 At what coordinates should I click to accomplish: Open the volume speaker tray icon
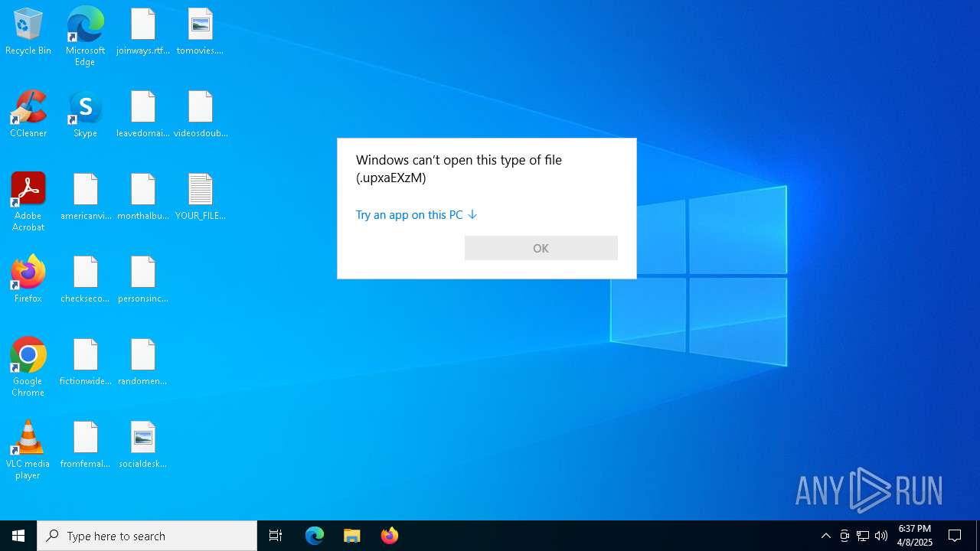pos(881,536)
